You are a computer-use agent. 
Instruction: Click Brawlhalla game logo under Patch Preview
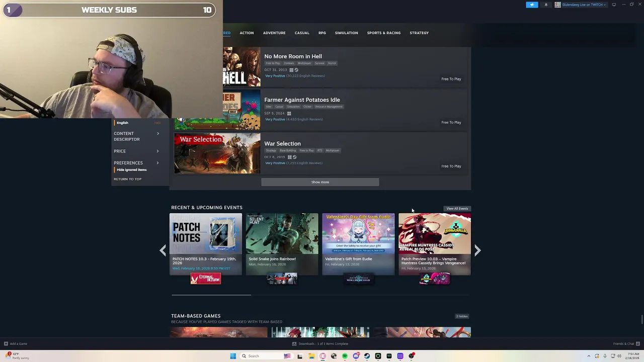[x=435, y=279]
